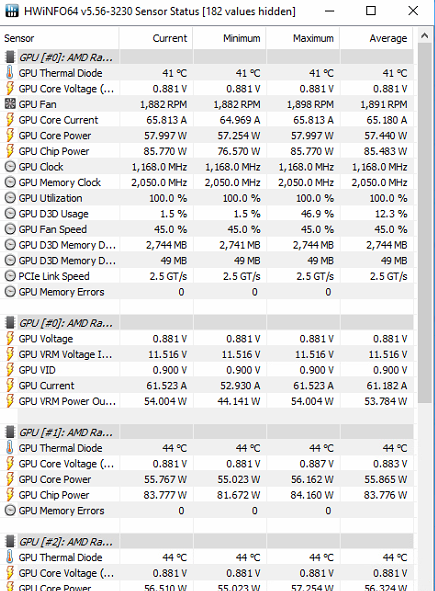Click the lightning icon beside GPU VRM Power Out
The width and height of the screenshot is (435, 591).
pos(10,401)
